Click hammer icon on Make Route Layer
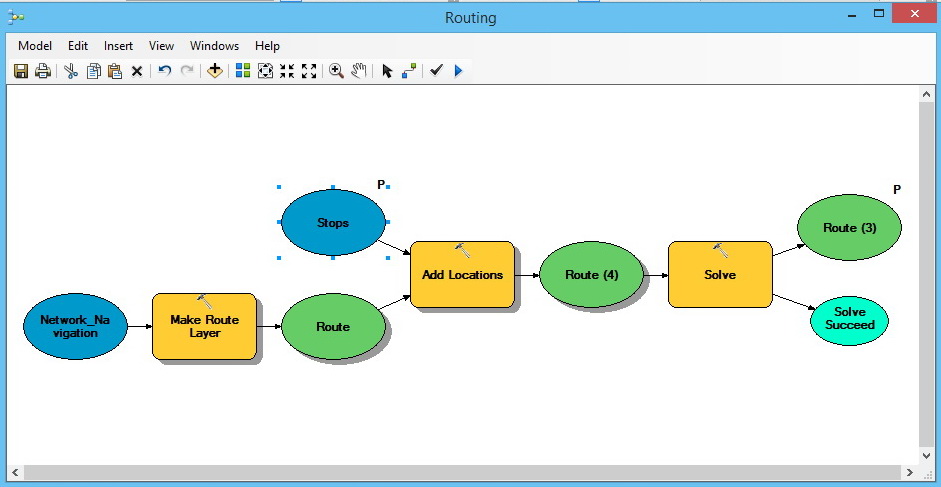Viewport: 941px width, 487px height. (204, 301)
